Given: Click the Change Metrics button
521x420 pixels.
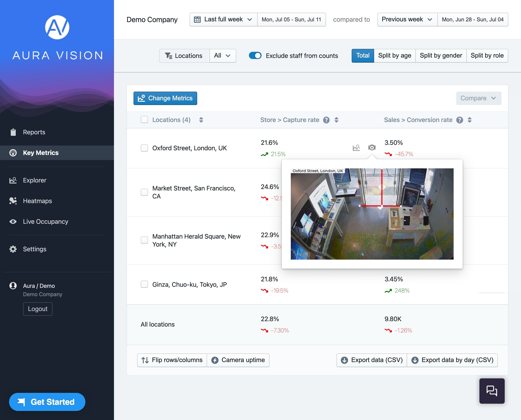Looking at the screenshot, I should [x=165, y=98].
